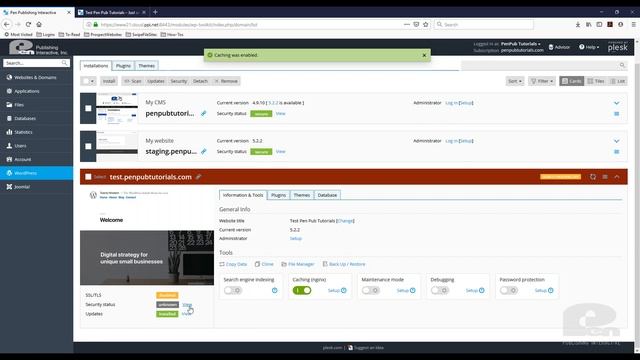Open Themes tab in test site details
Viewport: 640px width, 360px height.
click(302, 195)
